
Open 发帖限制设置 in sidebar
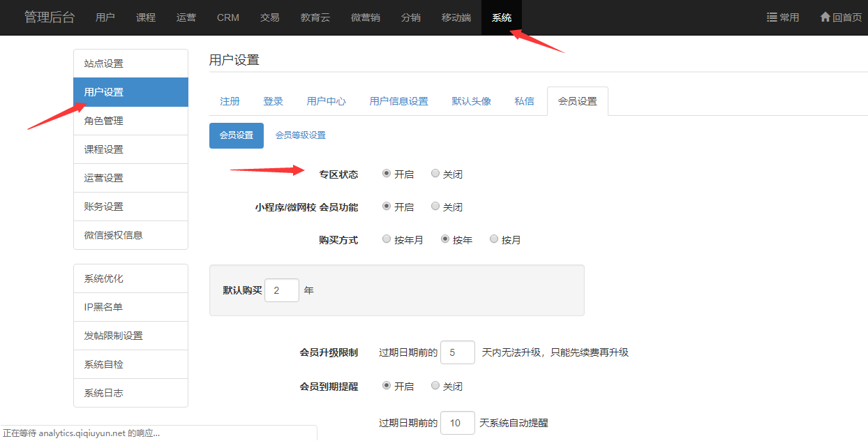coord(130,336)
